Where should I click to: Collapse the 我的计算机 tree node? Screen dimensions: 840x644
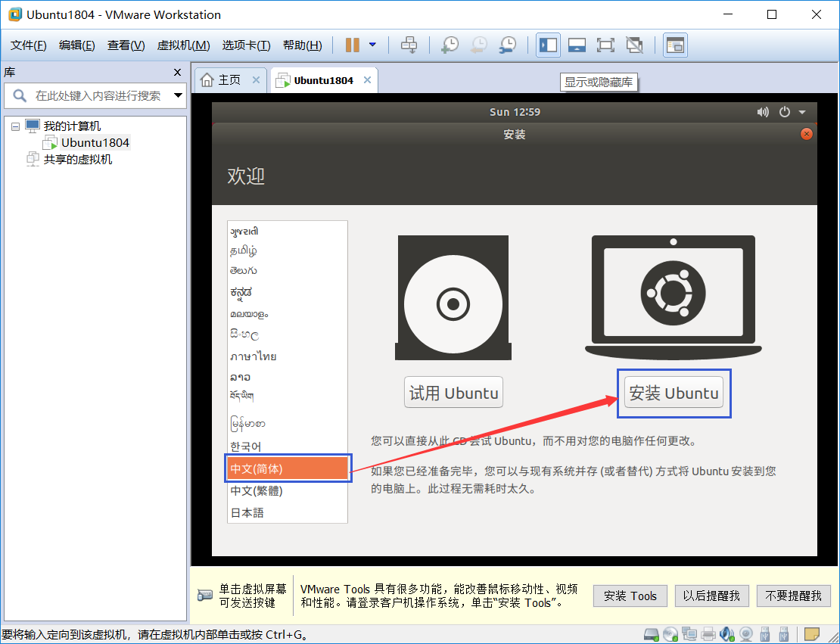point(16,126)
